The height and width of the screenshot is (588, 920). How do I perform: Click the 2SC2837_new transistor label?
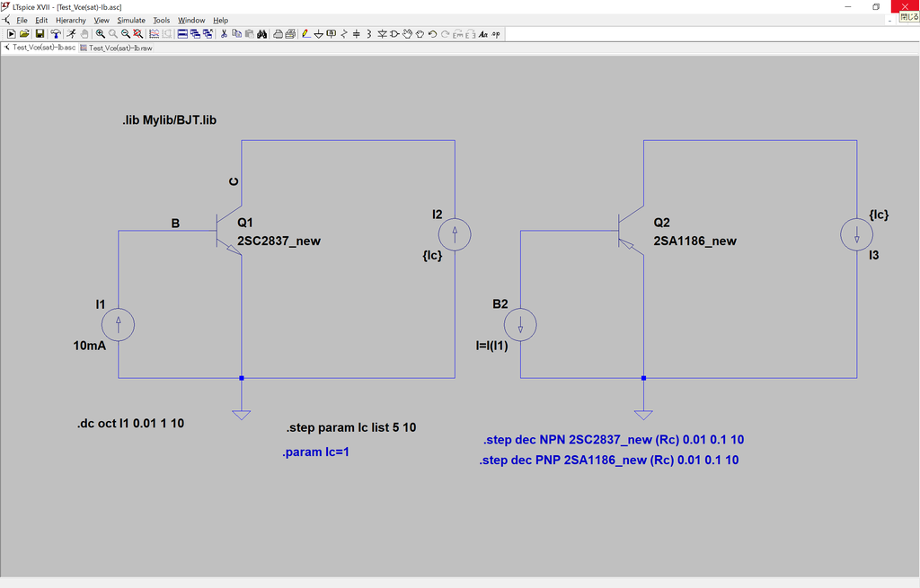pos(279,241)
